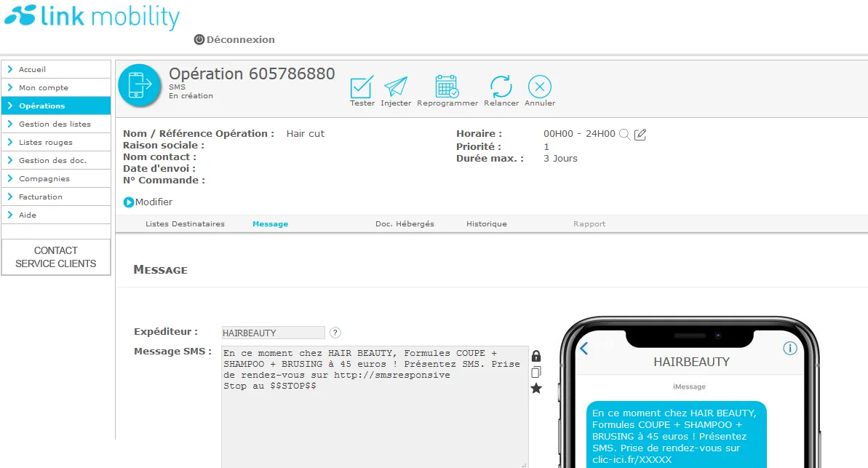
Task: Click the Relancer refresh icon
Action: point(501,87)
